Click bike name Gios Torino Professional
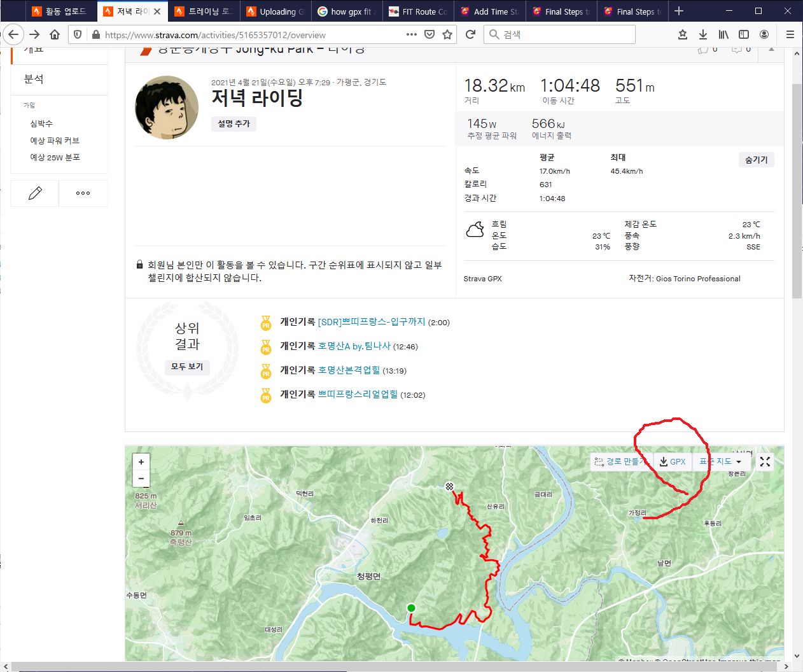The image size is (803, 672). (x=698, y=279)
